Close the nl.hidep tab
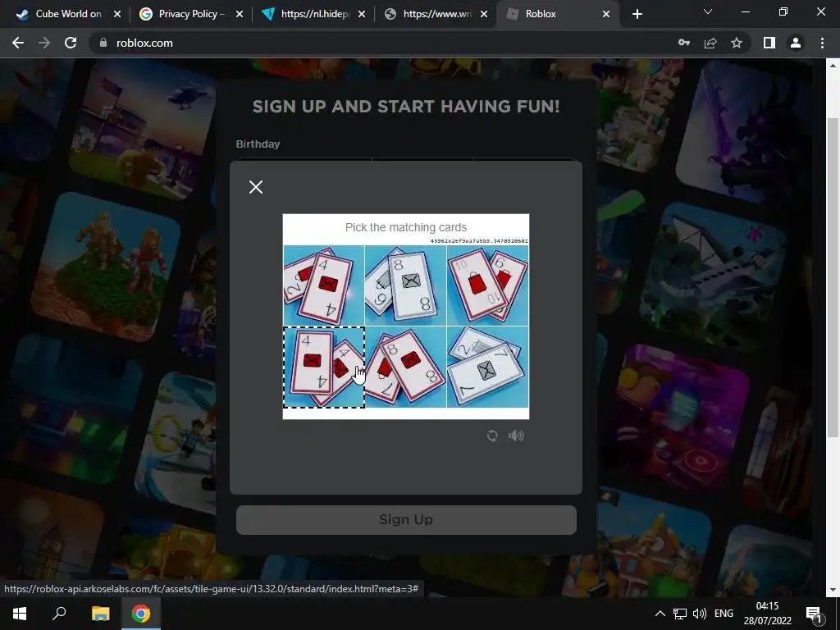Image resolution: width=840 pixels, height=630 pixels. click(362, 15)
